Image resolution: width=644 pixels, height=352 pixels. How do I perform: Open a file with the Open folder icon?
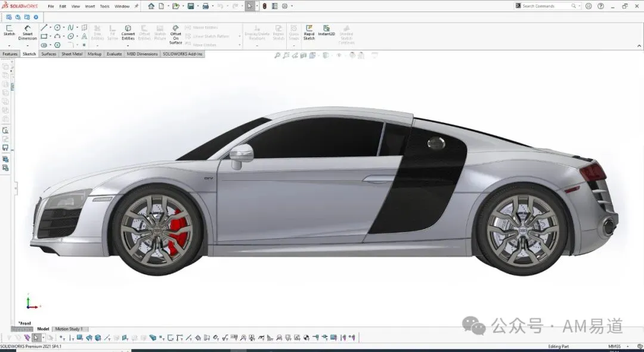click(x=175, y=6)
